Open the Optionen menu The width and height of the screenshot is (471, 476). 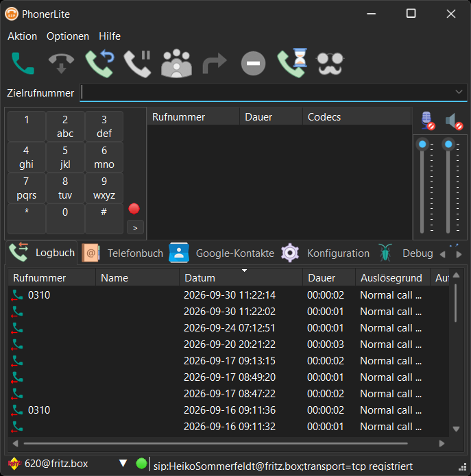tap(68, 36)
